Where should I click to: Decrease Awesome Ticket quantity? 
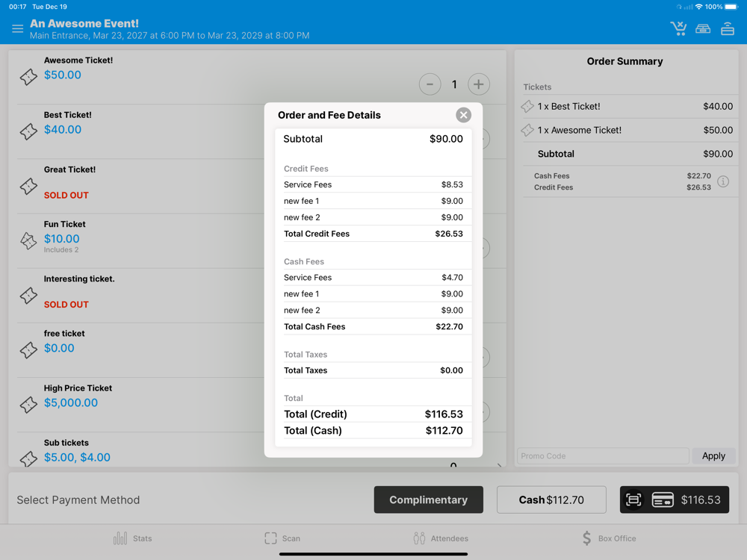(430, 84)
